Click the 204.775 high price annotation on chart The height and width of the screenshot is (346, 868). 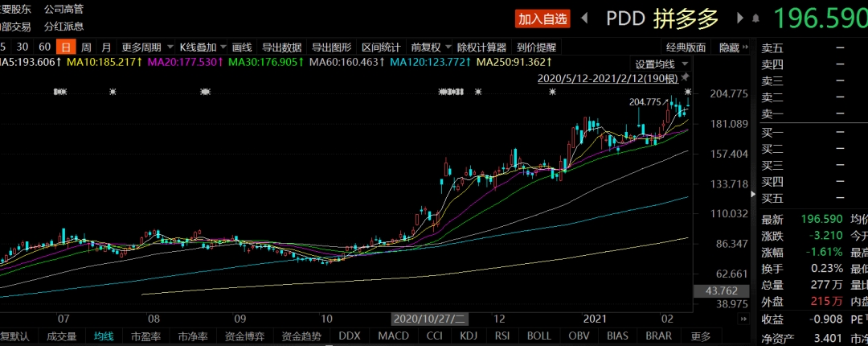click(645, 101)
